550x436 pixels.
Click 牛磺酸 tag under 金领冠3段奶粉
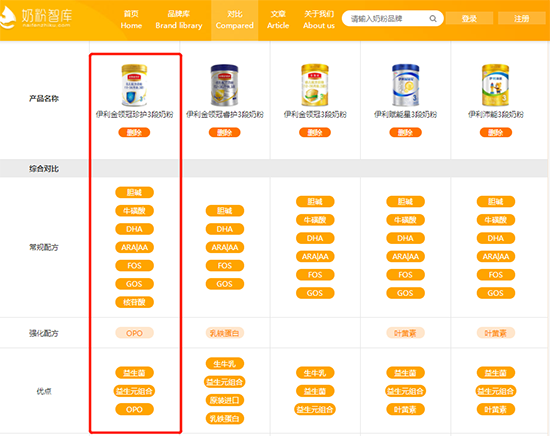(x=315, y=220)
